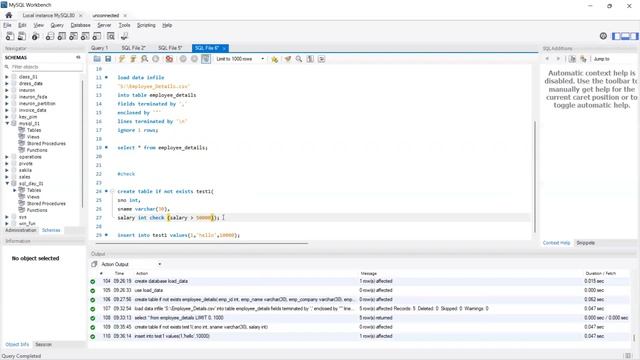The image size is (640, 360).
Task: Toggle stop-on-error execution mode
Action: [169, 59]
